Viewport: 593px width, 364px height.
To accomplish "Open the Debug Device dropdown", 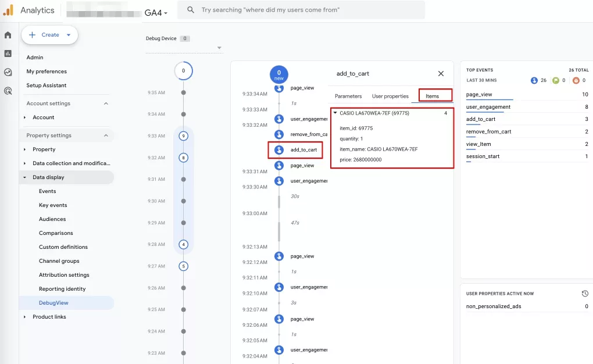I will click(184, 48).
